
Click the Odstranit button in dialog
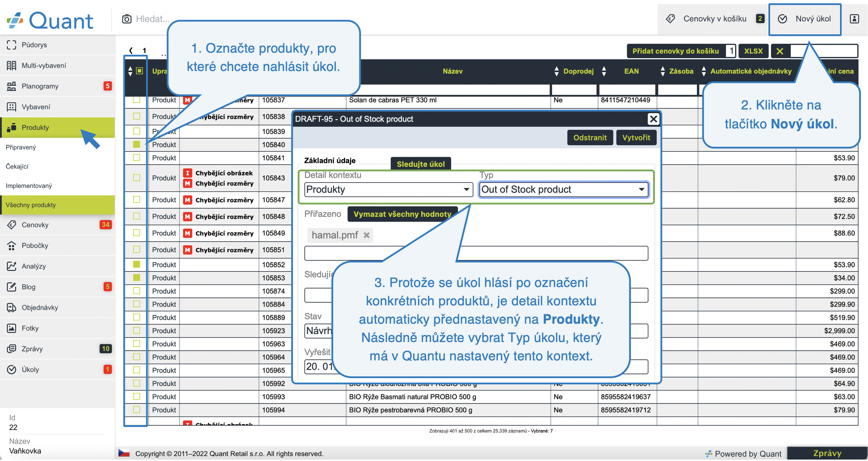pyautogui.click(x=590, y=138)
